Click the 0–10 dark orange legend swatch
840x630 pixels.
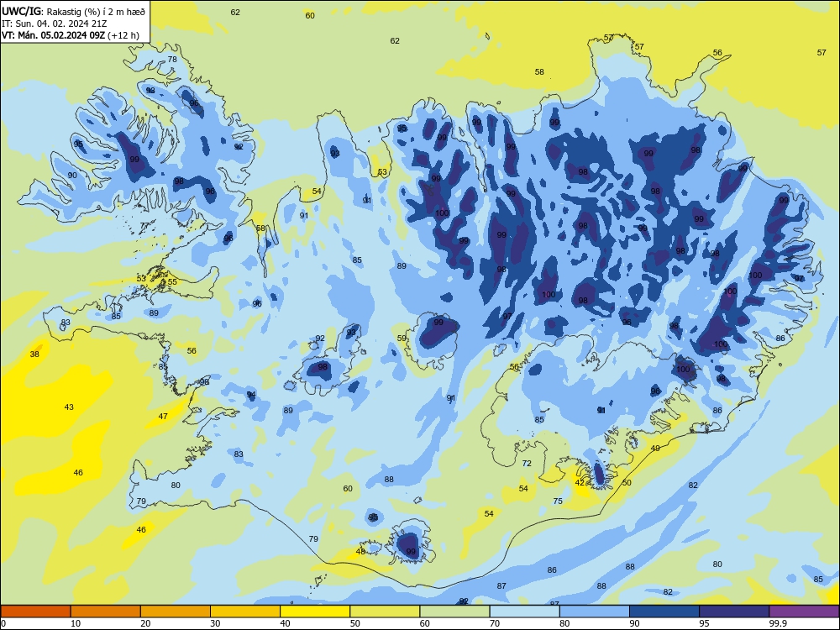click(x=35, y=612)
